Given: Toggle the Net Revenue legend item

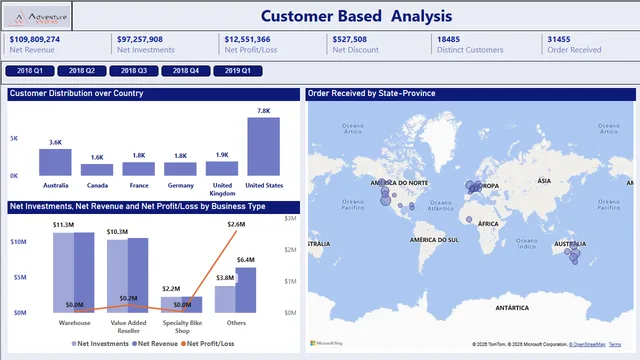Looking at the screenshot, I should click(155, 344).
